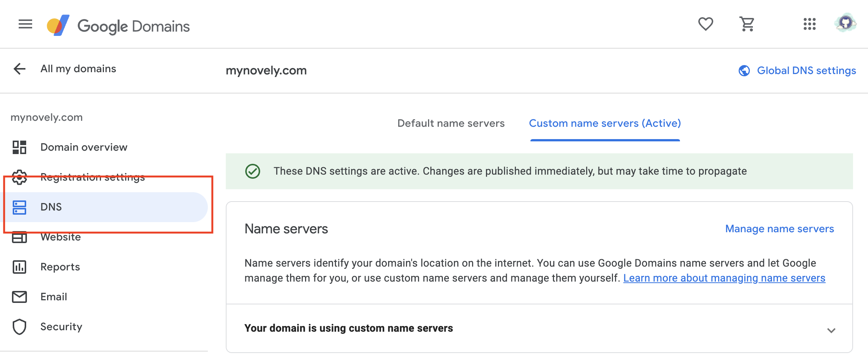
Task: Click the Manage name servers link
Action: pyautogui.click(x=779, y=228)
